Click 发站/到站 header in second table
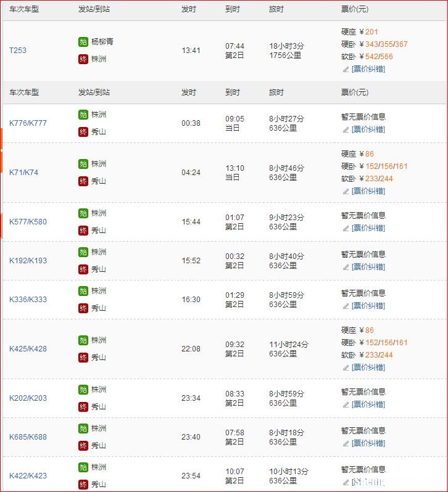The image size is (448, 492). [94, 92]
